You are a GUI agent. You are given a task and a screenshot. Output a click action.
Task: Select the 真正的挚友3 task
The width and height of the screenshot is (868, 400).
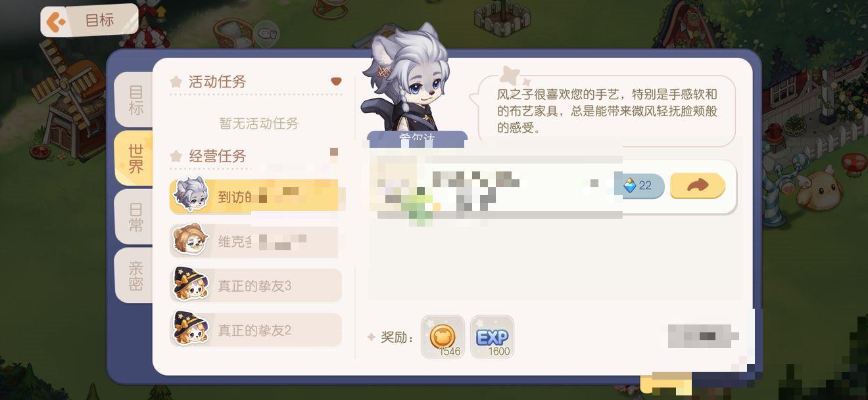(256, 286)
